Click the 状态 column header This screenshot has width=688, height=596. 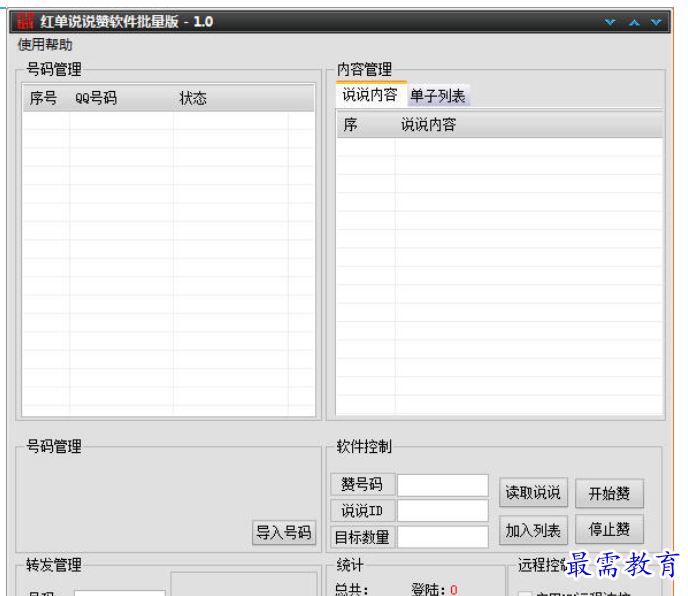[x=193, y=98]
